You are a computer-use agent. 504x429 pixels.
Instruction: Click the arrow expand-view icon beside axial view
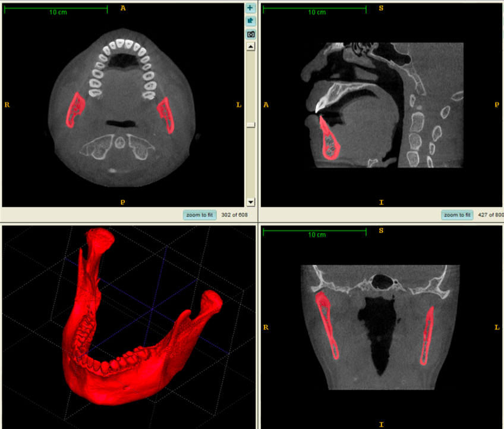pos(250,21)
